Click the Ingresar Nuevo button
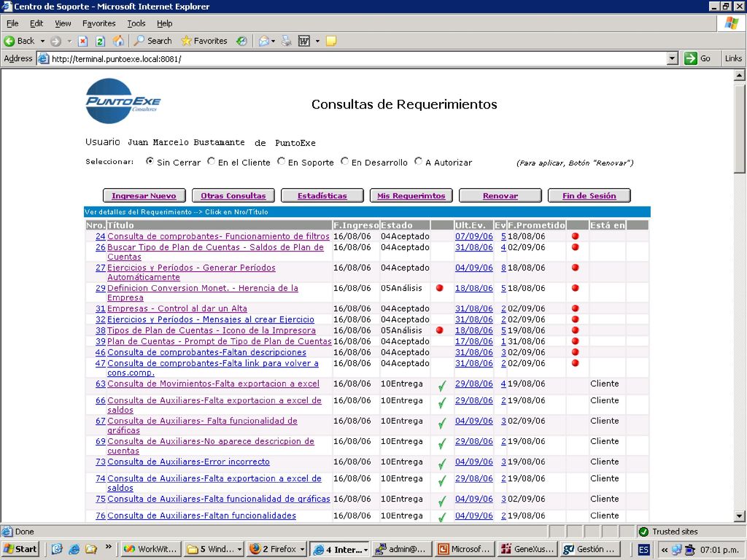747x560 pixels. pos(144,195)
